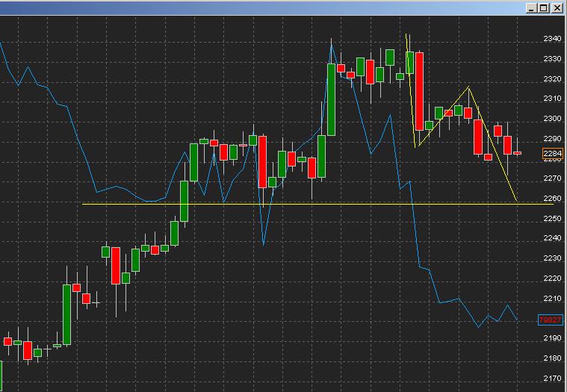The width and height of the screenshot is (567, 392).
Task: Click the current price label 2284
Action: tap(553, 154)
